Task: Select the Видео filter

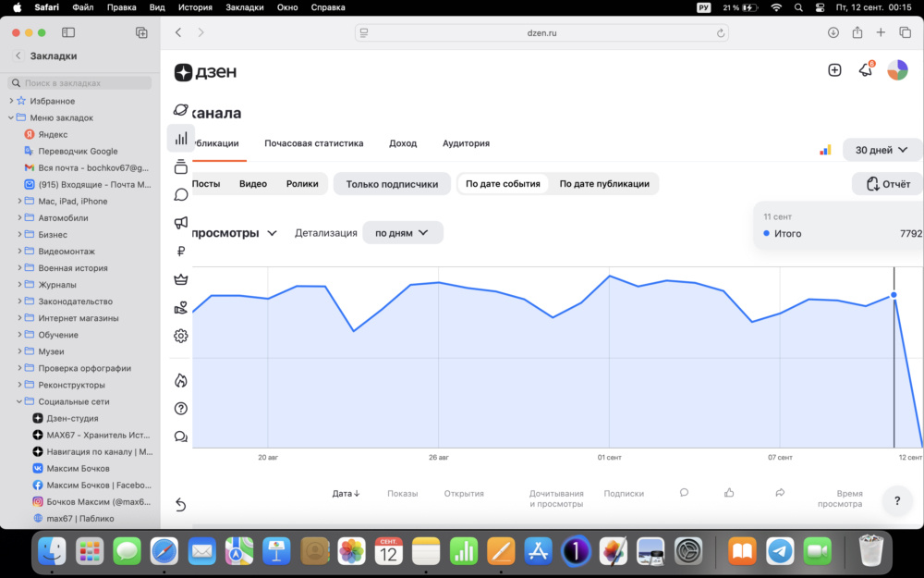Action: point(253,184)
